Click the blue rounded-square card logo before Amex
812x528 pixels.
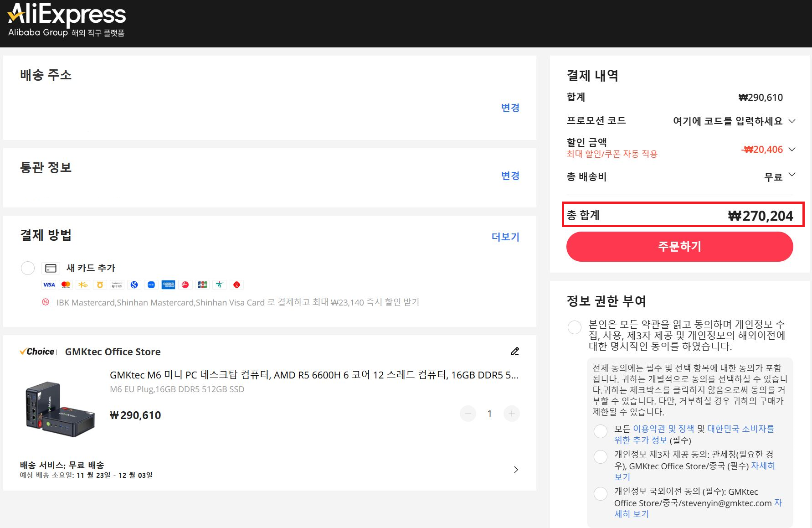click(x=151, y=285)
